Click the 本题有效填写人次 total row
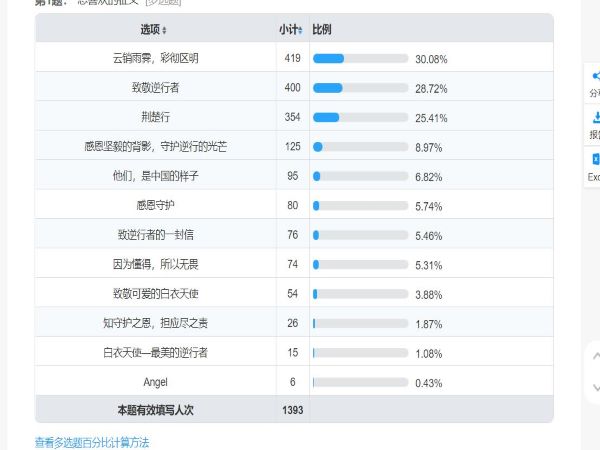The width and height of the screenshot is (600, 450). click(294, 410)
